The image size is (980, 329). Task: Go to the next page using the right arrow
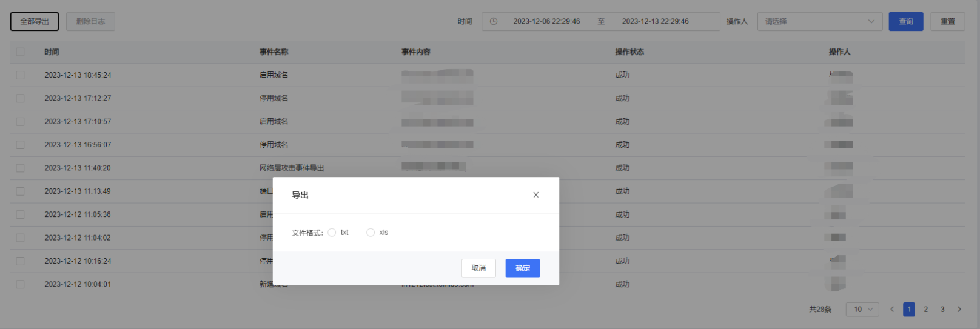pyautogui.click(x=959, y=309)
